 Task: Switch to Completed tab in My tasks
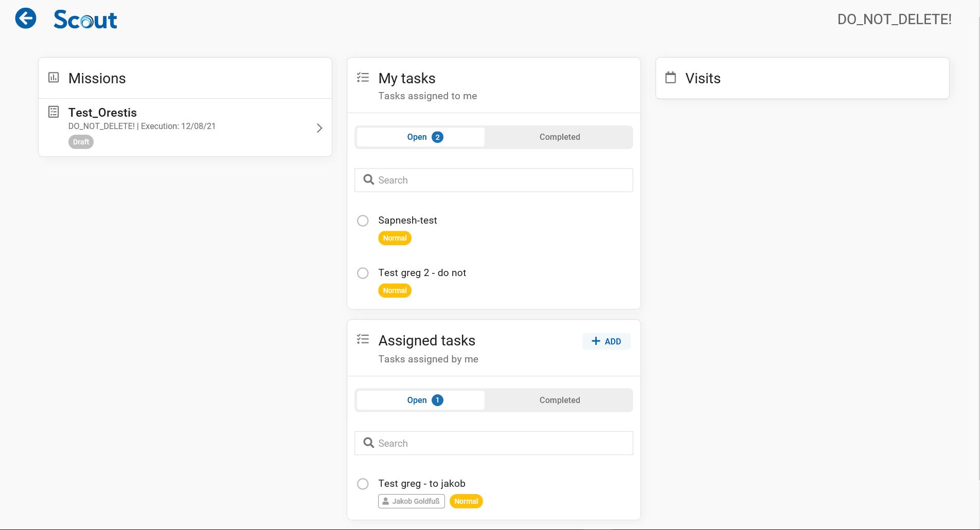coord(559,137)
